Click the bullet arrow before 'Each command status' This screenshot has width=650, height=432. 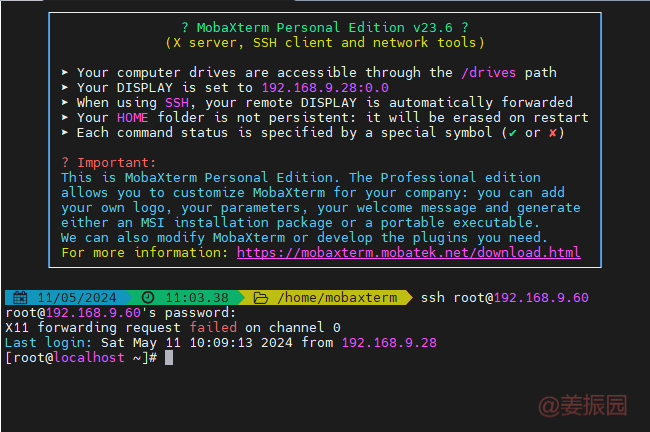(65, 132)
